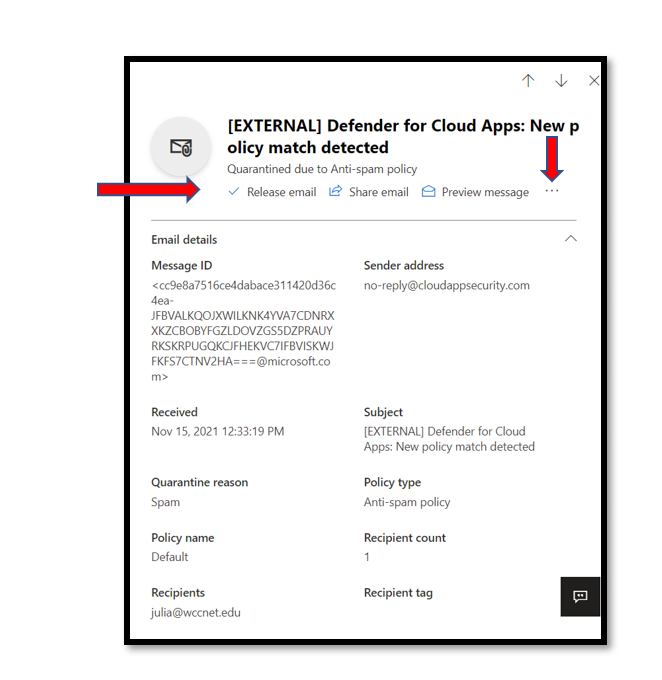The width and height of the screenshot is (662, 680).
Task: Open the More actions ellipsis menu
Action: [551, 191]
